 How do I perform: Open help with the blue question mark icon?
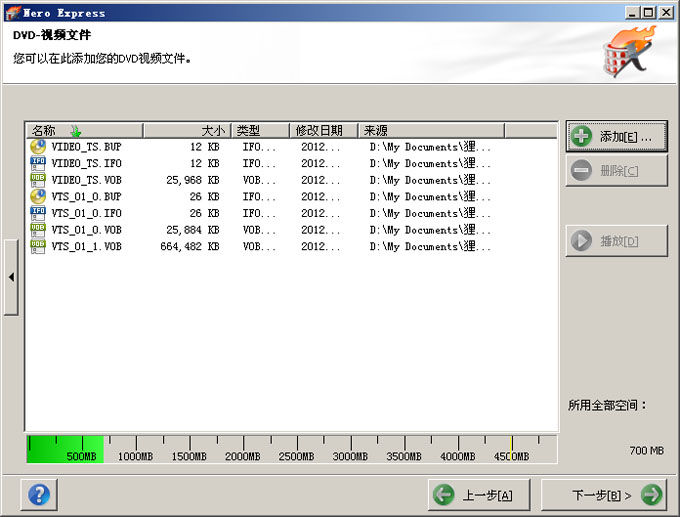[39, 494]
